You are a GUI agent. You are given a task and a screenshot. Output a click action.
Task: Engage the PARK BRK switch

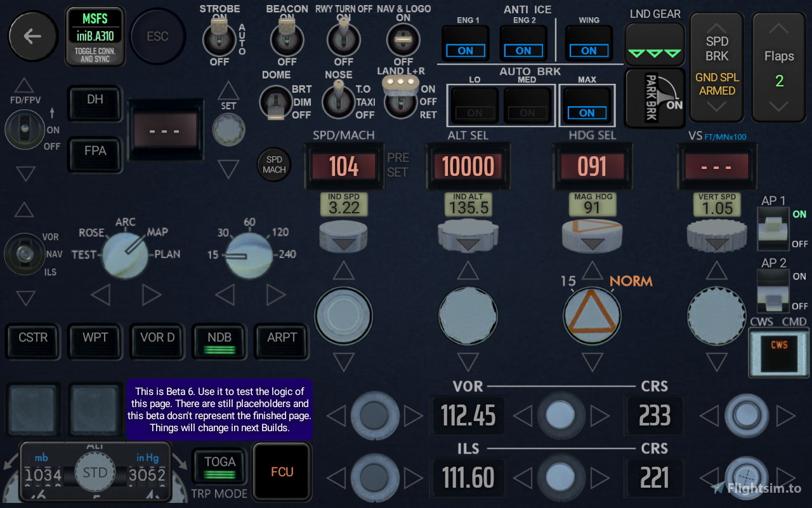[654, 98]
